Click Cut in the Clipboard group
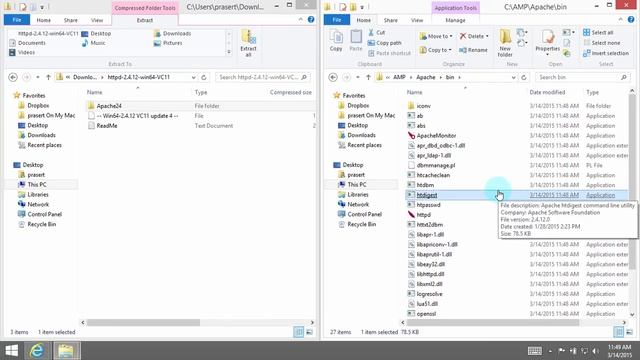 (x=376, y=32)
